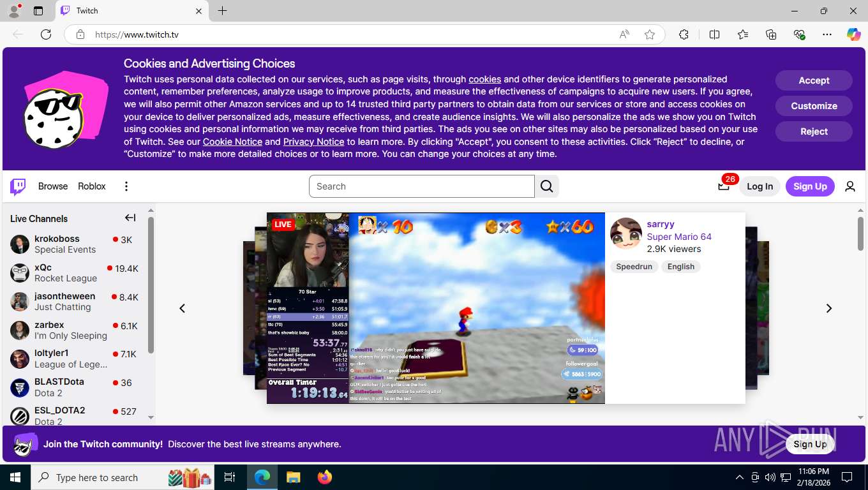This screenshot has width=868, height=490.
Task: Launch Firefox from the taskbar
Action: [325, 477]
